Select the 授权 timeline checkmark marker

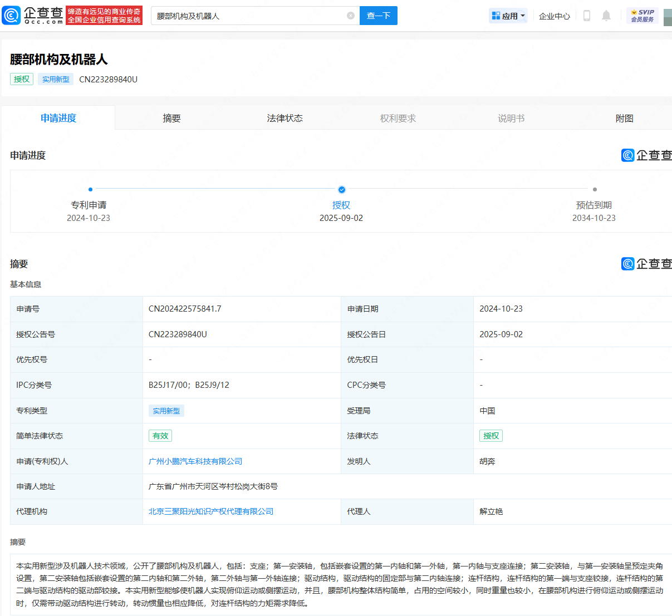341,189
